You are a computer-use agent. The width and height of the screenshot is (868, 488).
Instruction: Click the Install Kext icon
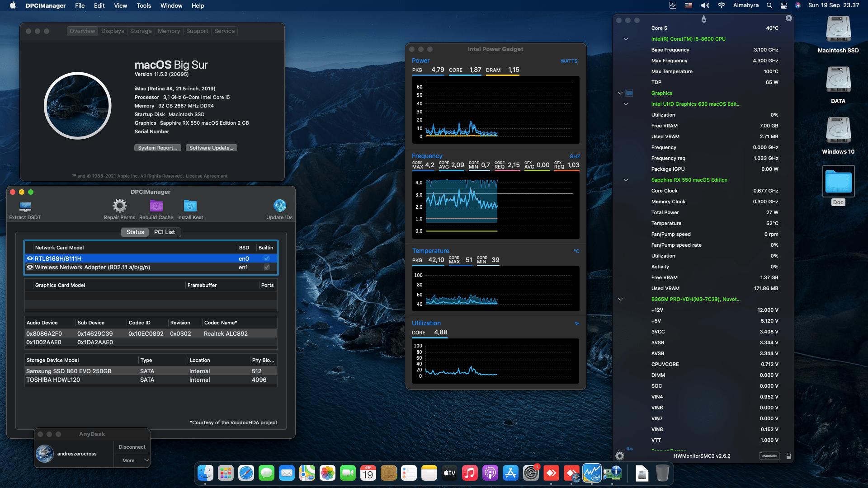[x=190, y=206]
